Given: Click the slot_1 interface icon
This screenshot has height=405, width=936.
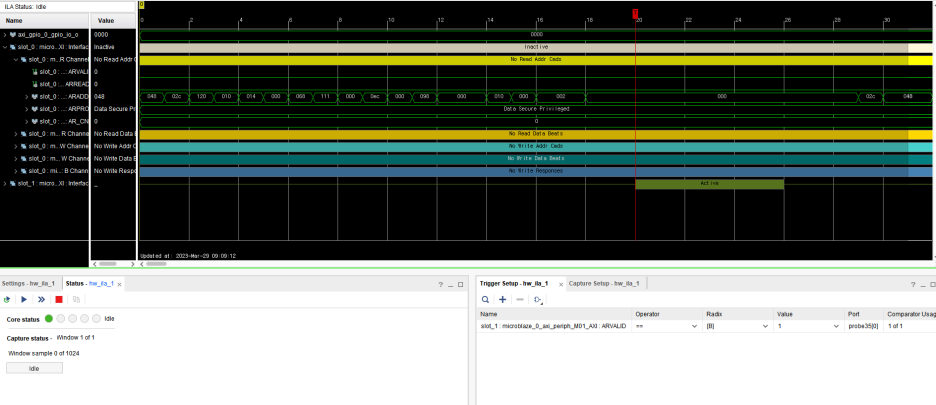Looking at the screenshot, I should 13,183.
